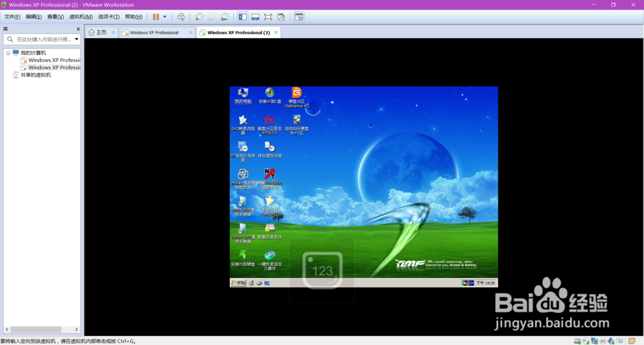Select the DiskGenius 硬盘分区 desktop icon
644x345 pixels.
tap(296, 98)
